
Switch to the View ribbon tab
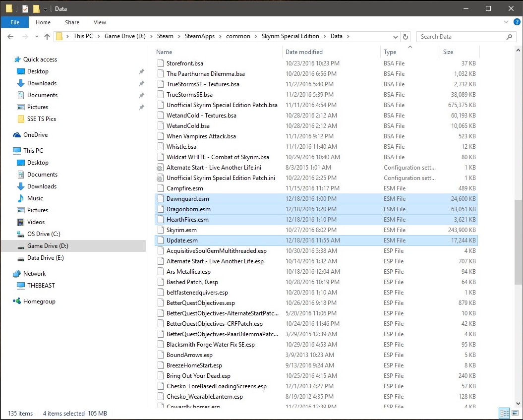point(100,22)
